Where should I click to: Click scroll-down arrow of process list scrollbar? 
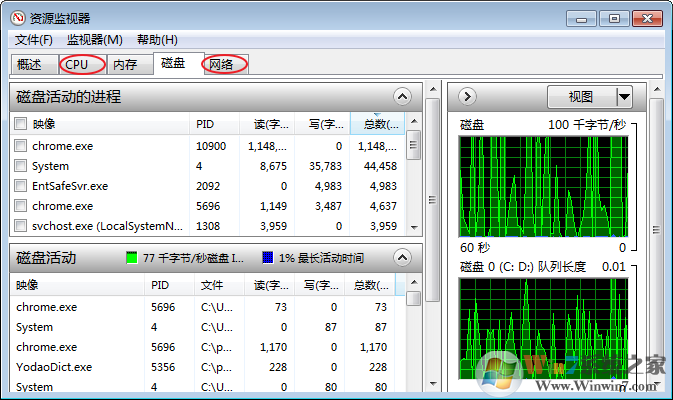coord(414,227)
